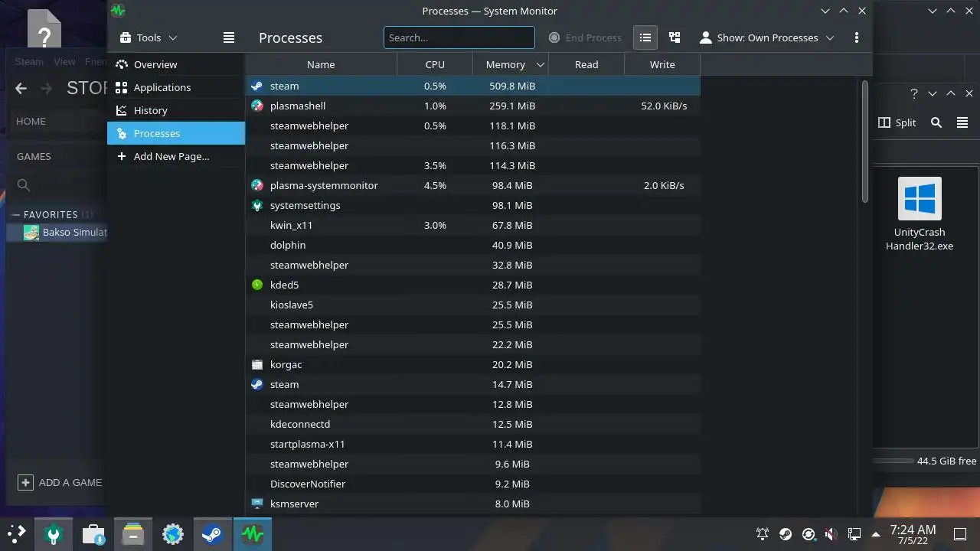Select the kwin_x11 process
This screenshot has width=980, height=551.
coord(472,225)
